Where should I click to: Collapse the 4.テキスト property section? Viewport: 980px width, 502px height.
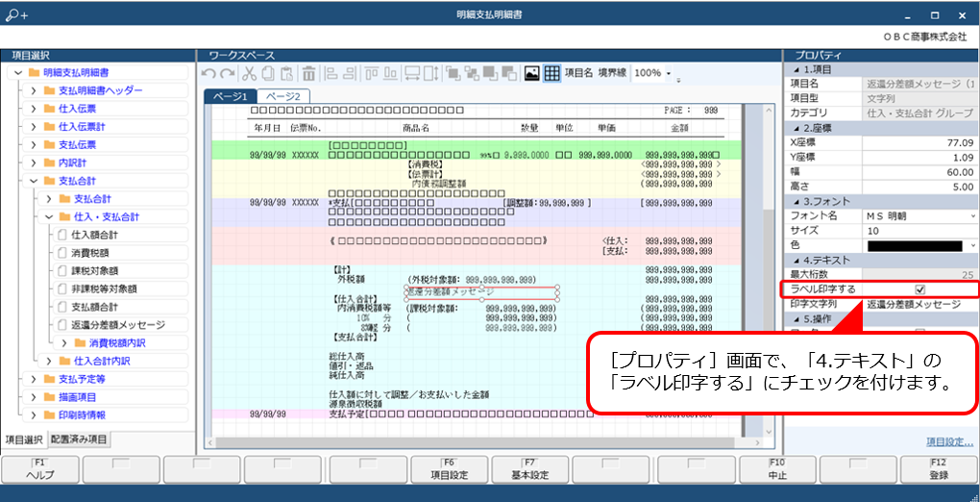(796, 260)
